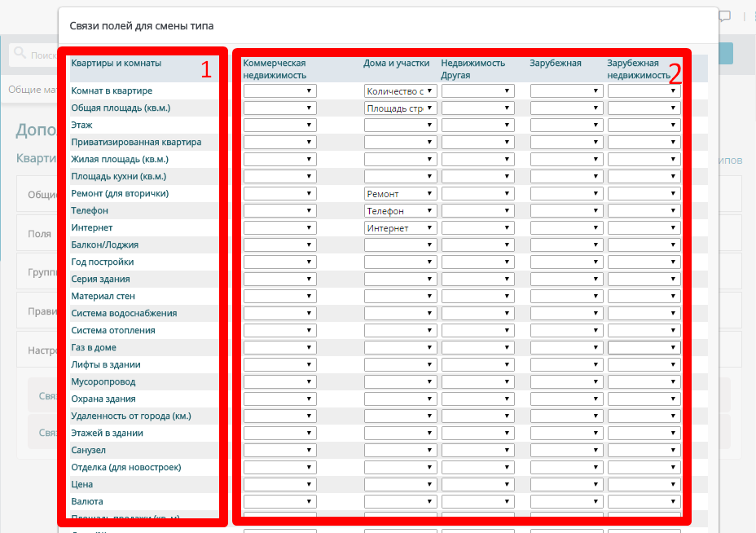Screen dimensions: 756x533
Task: Open Дома и участки dropdown for Газ в доме
Action: 400,348
